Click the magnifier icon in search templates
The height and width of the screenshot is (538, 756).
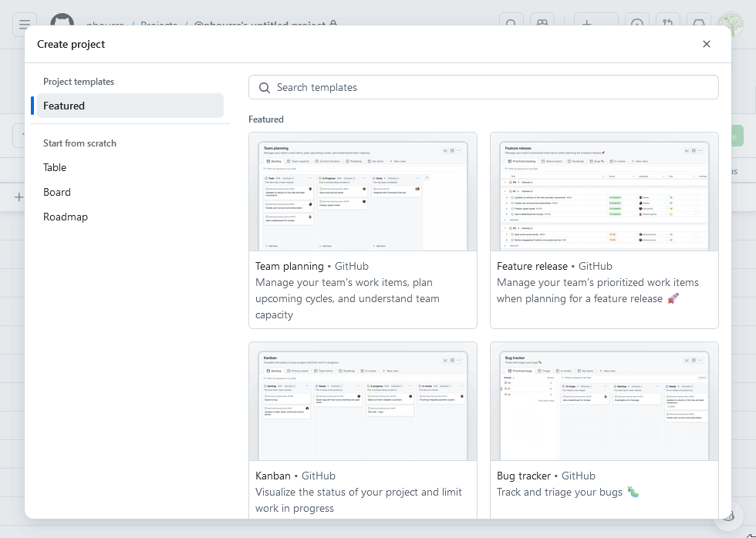[x=264, y=88]
